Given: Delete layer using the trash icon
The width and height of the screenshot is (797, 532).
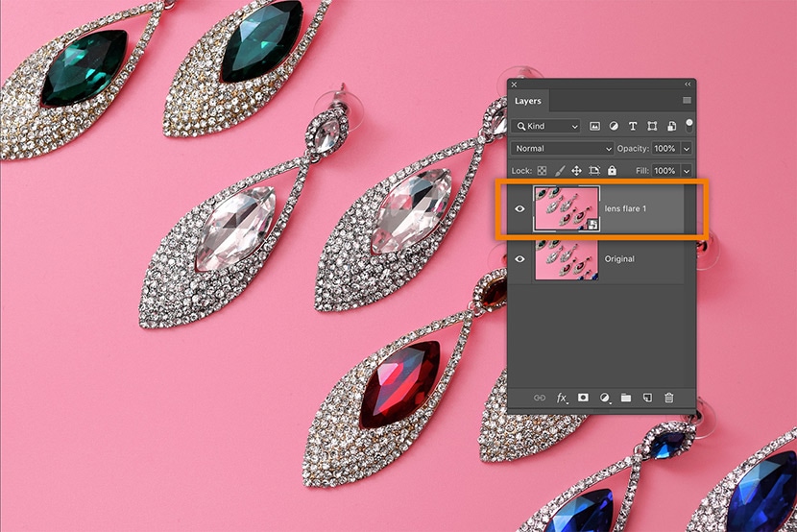Looking at the screenshot, I should click(x=669, y=398).
